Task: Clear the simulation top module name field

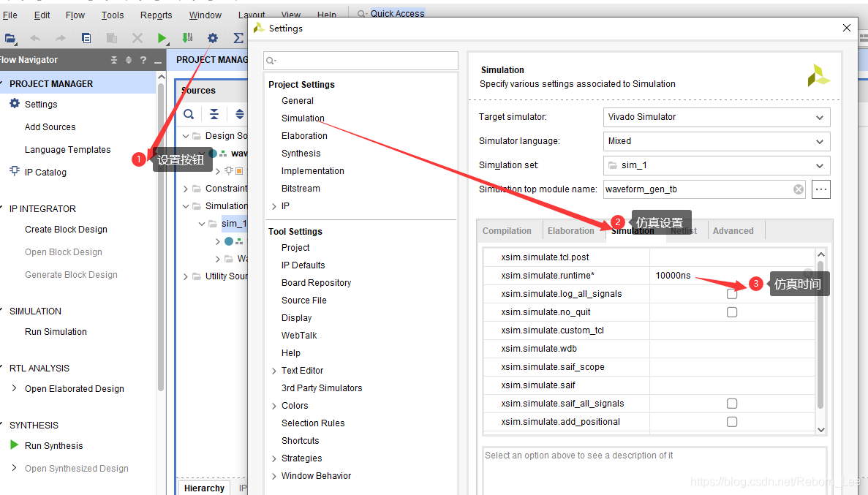Action: coord(799,189)
